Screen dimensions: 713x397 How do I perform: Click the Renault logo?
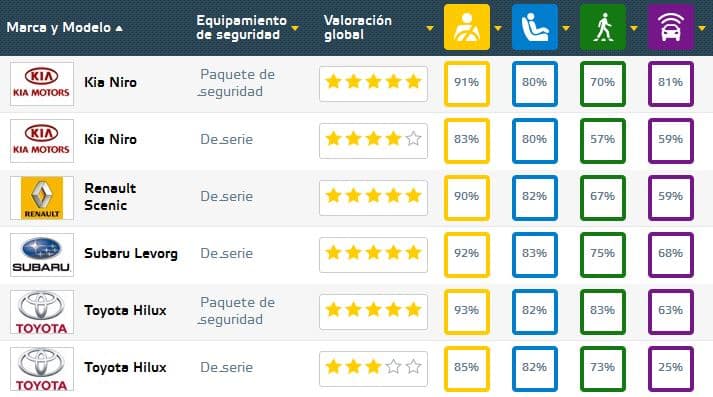point(42,198)
